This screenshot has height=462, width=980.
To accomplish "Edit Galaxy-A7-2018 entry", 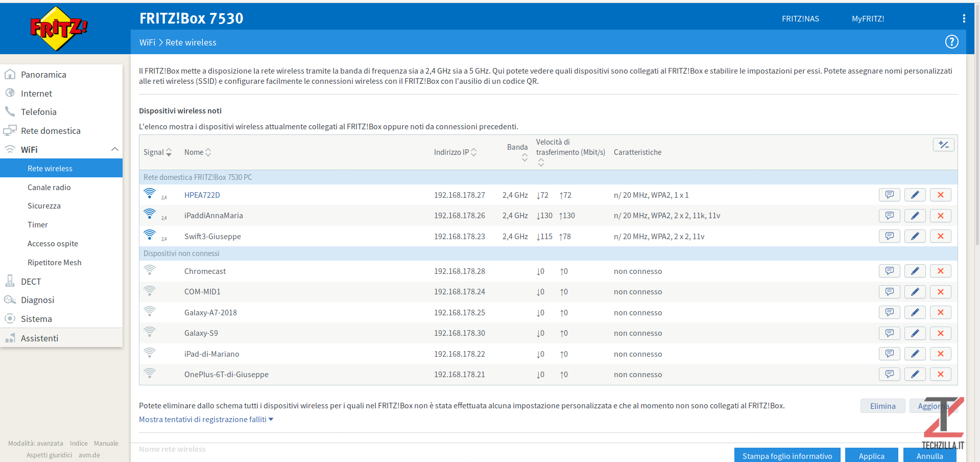I will [x=915, y=312].
